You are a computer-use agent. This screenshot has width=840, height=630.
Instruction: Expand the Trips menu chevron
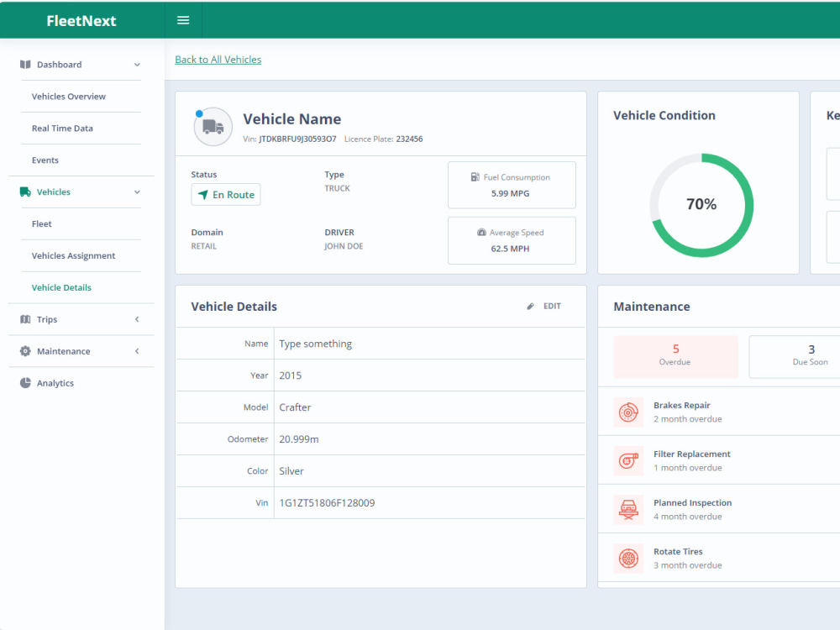click(137, 319)
